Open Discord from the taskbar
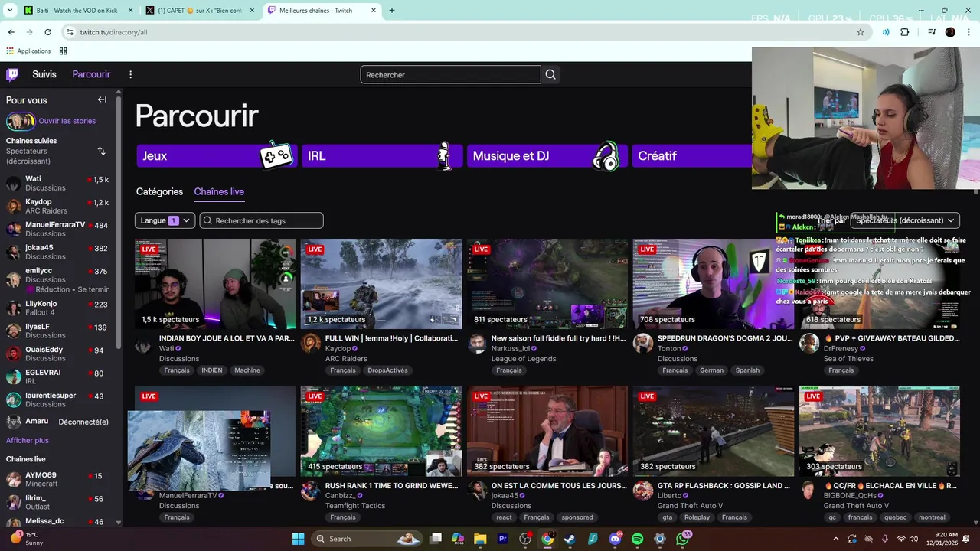Image resolution: width=980 pixels, height=551 pixels. 615,539
